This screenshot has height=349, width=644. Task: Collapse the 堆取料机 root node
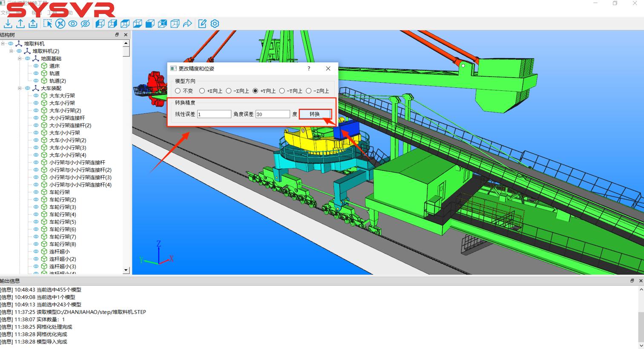tap(3, 43)
